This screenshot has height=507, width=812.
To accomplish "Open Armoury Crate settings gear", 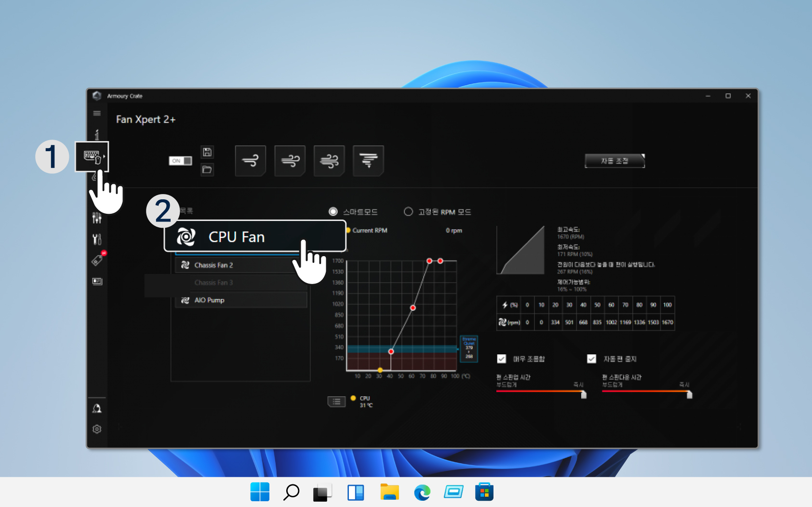I will tap(96, 429).
